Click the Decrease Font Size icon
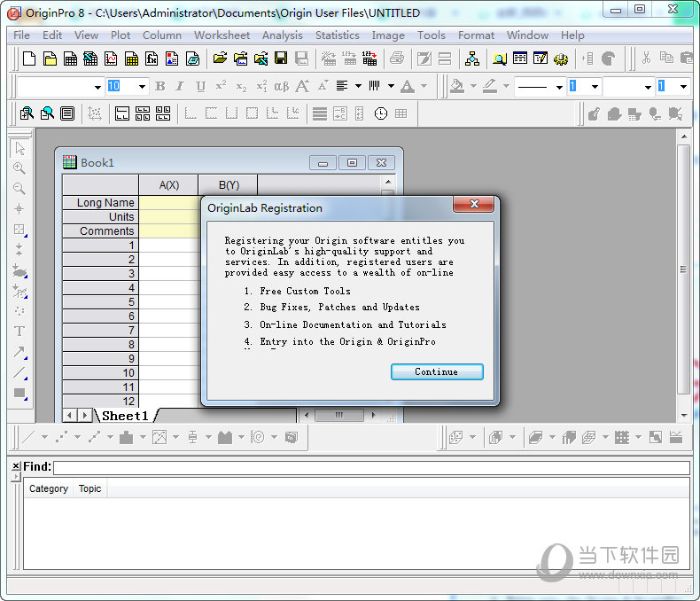 pos(323,86)
